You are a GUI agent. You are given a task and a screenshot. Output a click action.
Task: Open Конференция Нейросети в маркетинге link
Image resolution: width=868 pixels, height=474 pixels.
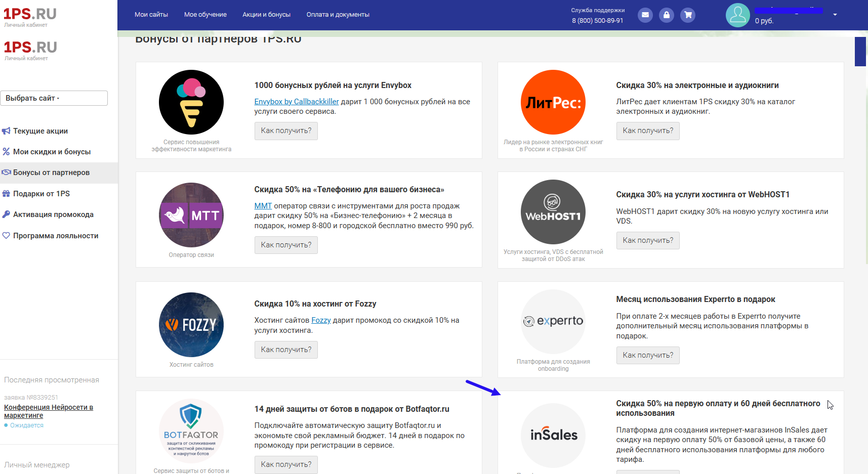(49, 411)
